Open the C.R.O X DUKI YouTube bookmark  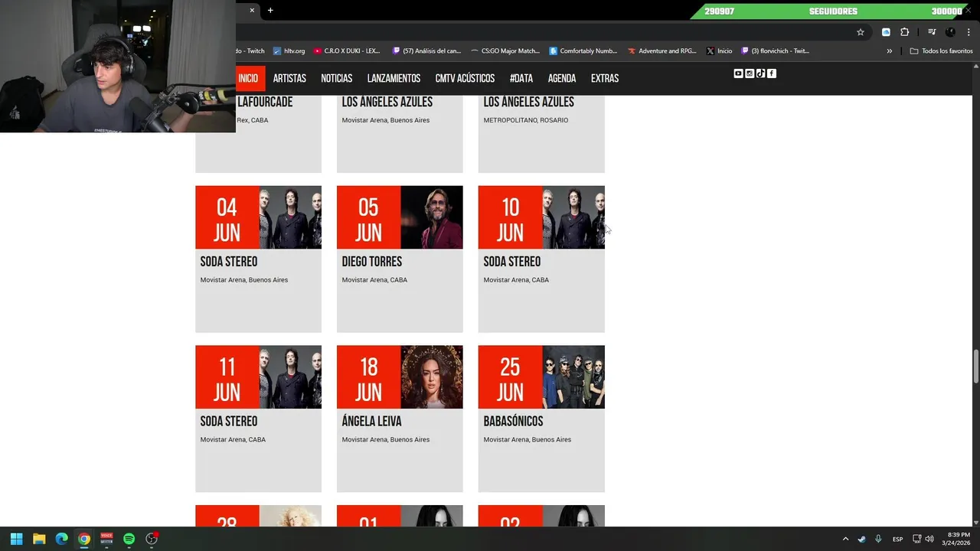click(x=347, y=51)
